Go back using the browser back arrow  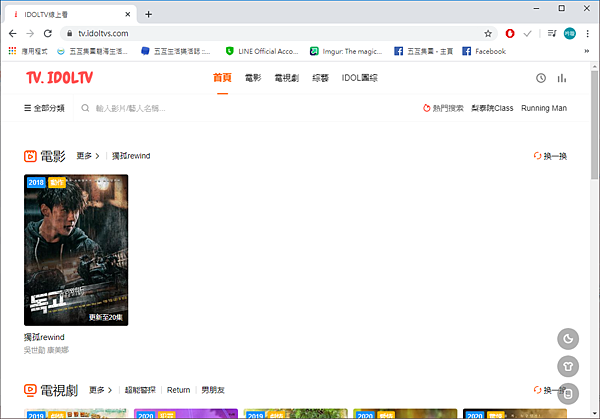click(x=13, y=34)
